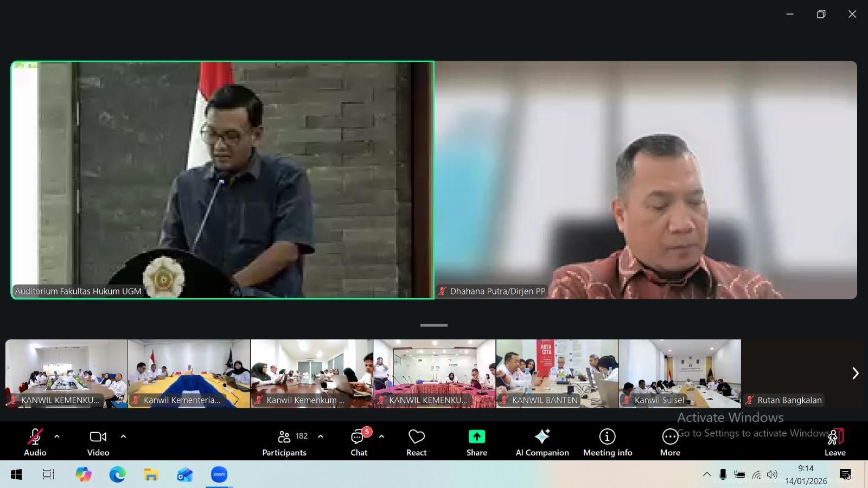Open the Windows Start menu
Viewport: 868px width, 488px height.
(x=15, y=474)
